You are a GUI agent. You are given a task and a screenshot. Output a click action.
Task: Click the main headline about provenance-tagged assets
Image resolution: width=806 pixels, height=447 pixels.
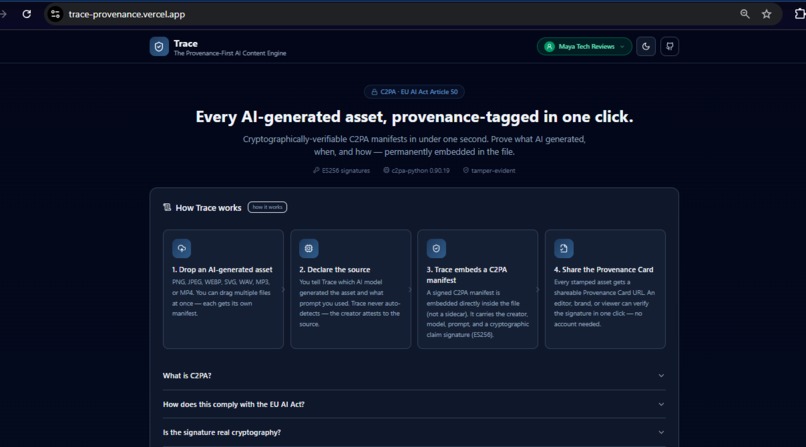(414, 117)
